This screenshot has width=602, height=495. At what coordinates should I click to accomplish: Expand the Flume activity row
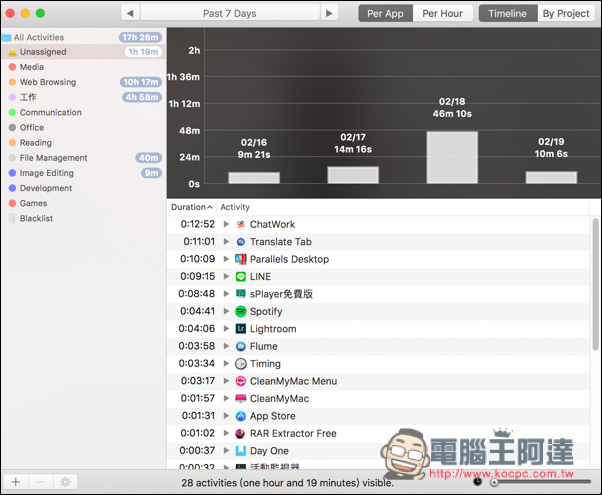(x=226, y=346)
